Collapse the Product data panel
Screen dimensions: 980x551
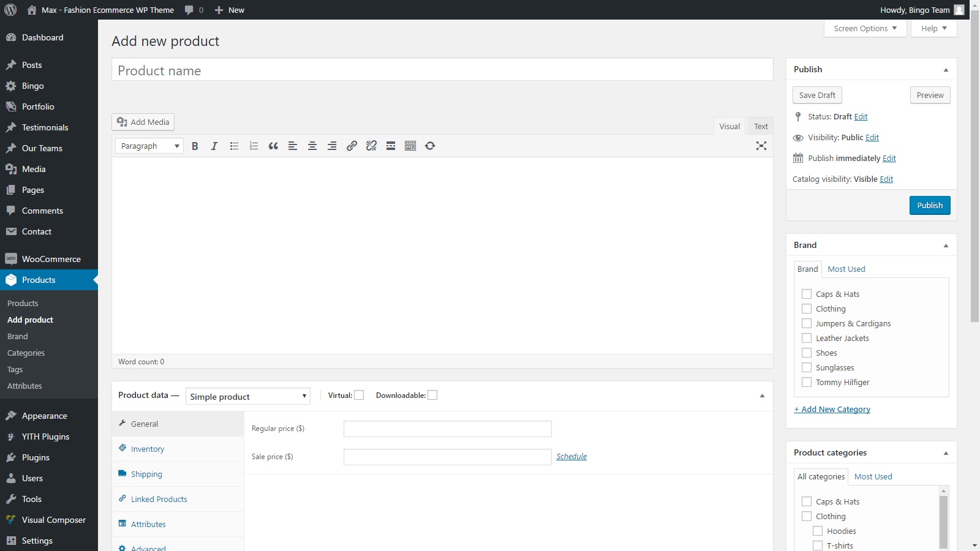[x=762, y=395]
